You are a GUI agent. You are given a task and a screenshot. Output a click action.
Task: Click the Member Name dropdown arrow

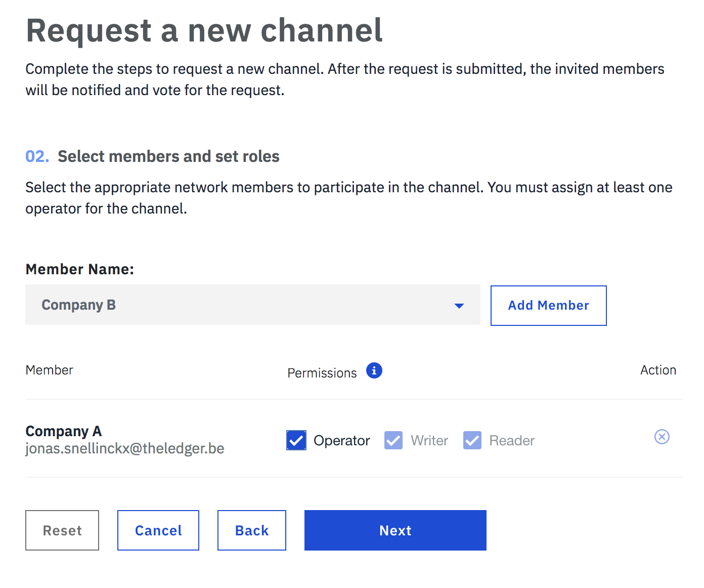click(459, 306)
